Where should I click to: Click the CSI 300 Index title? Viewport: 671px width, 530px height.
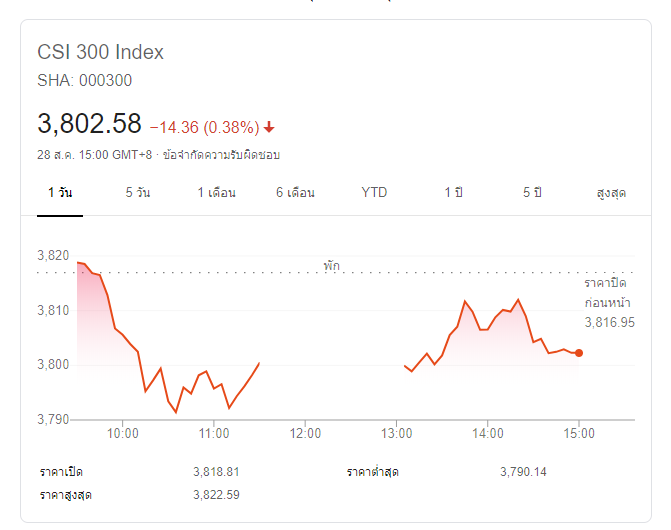(101, 52)
